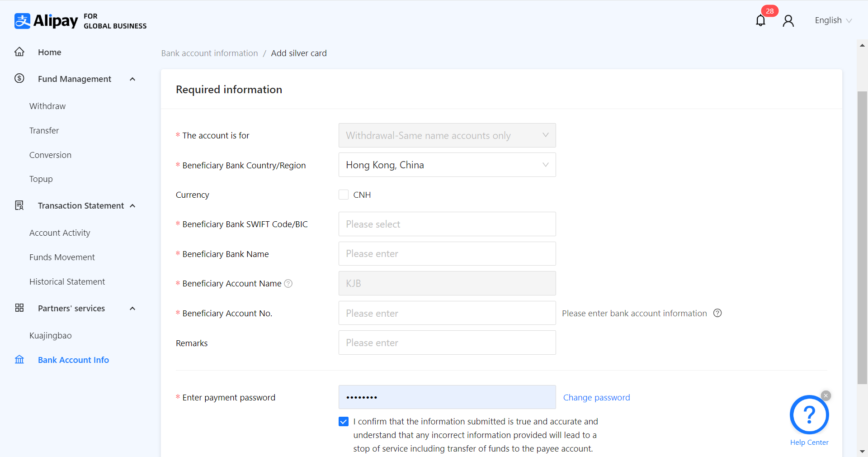Open the Help Center question mark icon
Viewport: 868px width, 457px height.
[809, 414]
